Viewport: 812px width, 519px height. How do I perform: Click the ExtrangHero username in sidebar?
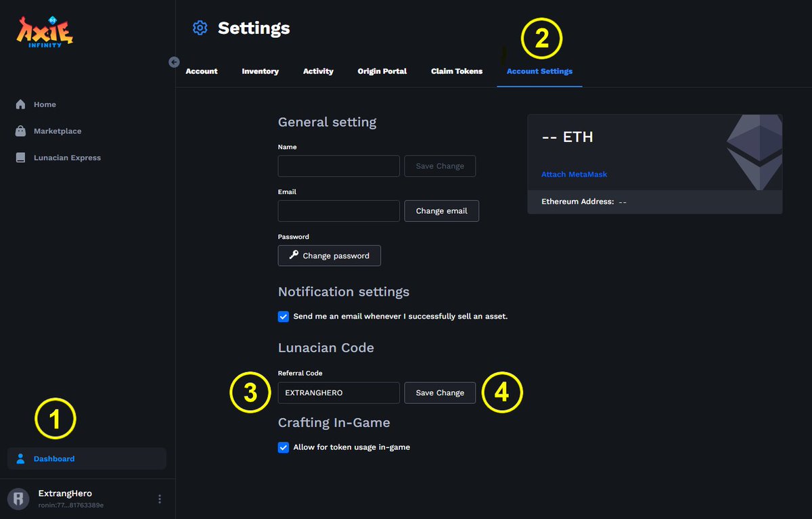pyautogui.click(x=65, y=493)
